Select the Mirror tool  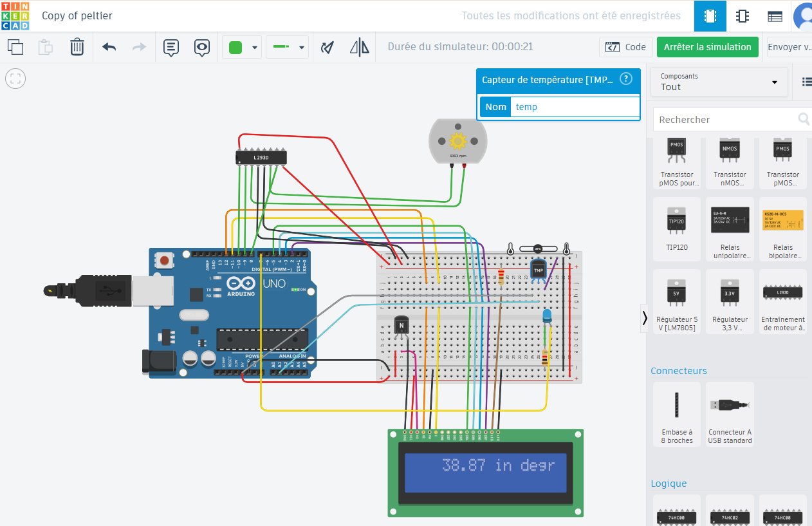[x=360, y=47]
